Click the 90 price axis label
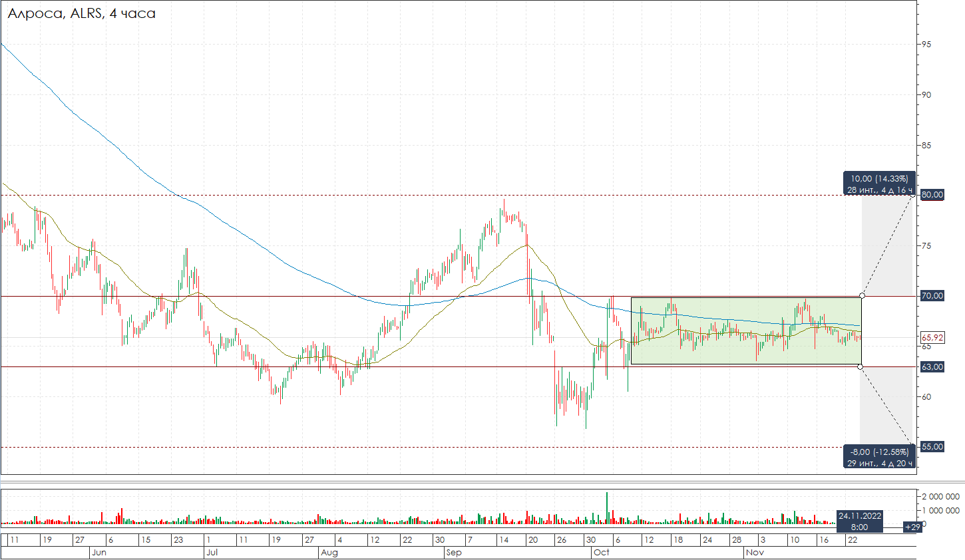965x560 pixels. (x=926, y=95)
